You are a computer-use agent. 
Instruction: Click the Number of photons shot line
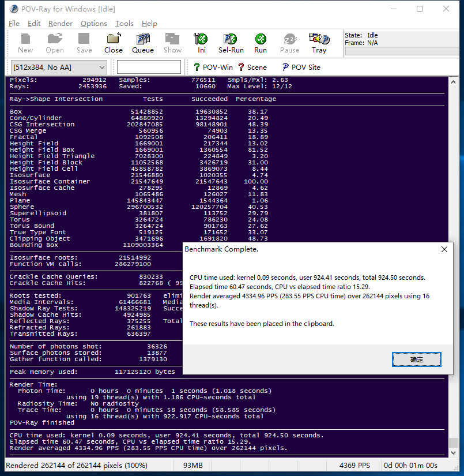click(x=88, y=346)
